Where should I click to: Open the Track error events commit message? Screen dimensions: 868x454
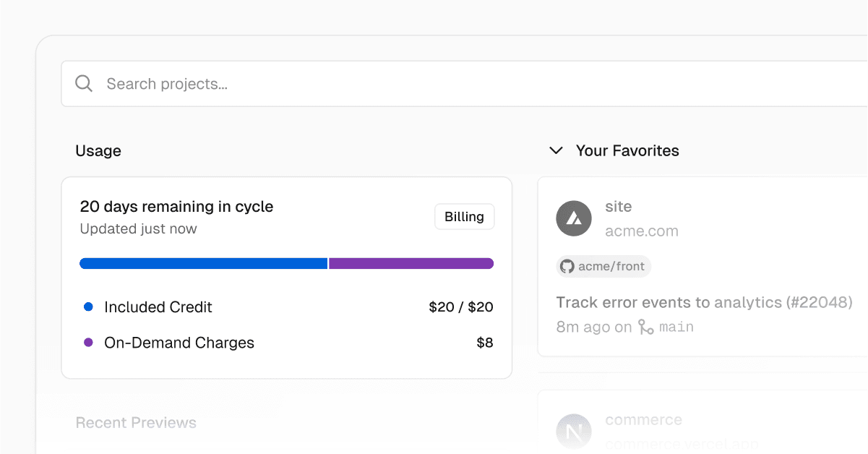704,302
